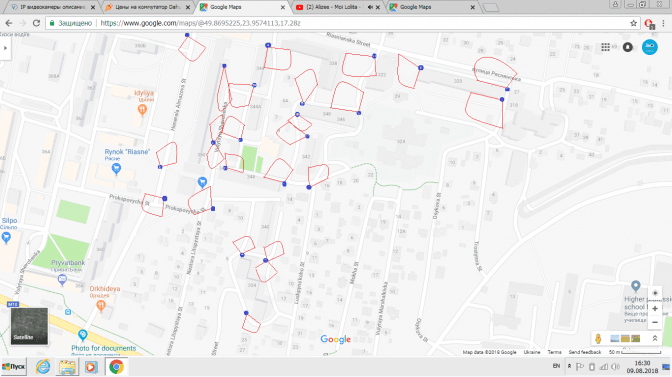Switch to the IP camera tab
The height and width of the screenshot is (377, 672).
point(51,7)
